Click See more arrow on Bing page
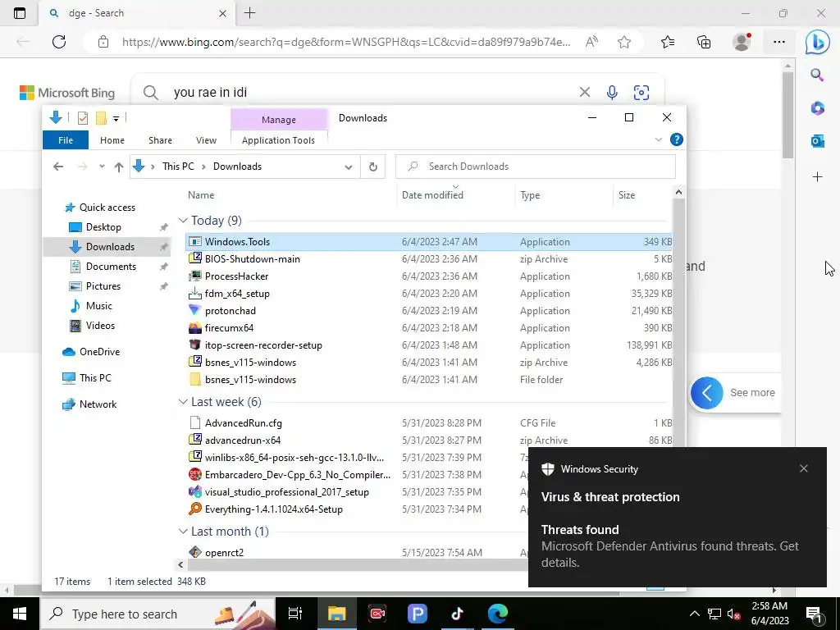The height and width of the screenshot is (630, 840). click(706, 393)
